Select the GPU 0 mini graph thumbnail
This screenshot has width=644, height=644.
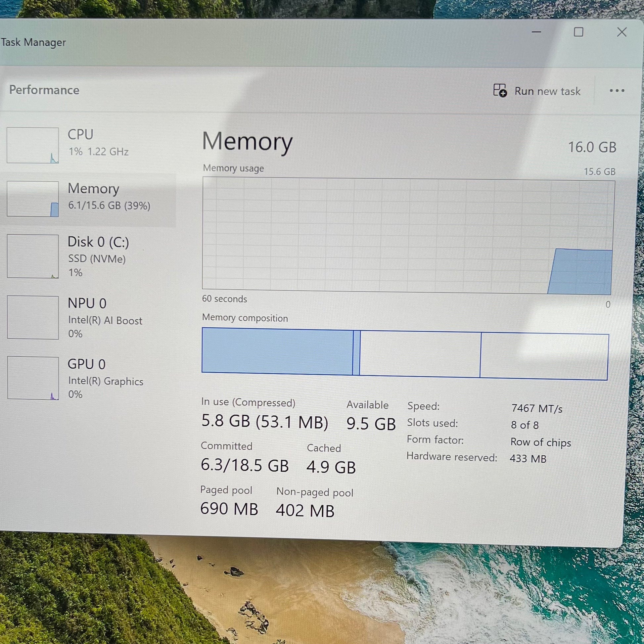click(x=33, y=378)
